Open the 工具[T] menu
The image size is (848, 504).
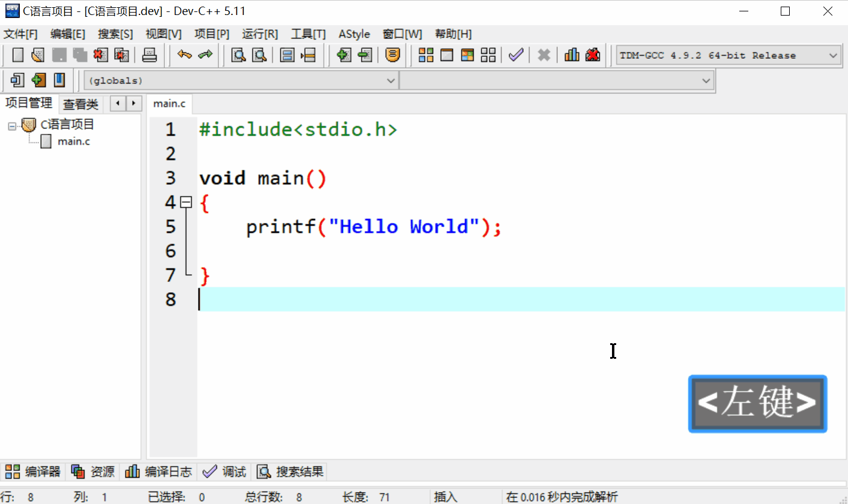click(308, 34)
